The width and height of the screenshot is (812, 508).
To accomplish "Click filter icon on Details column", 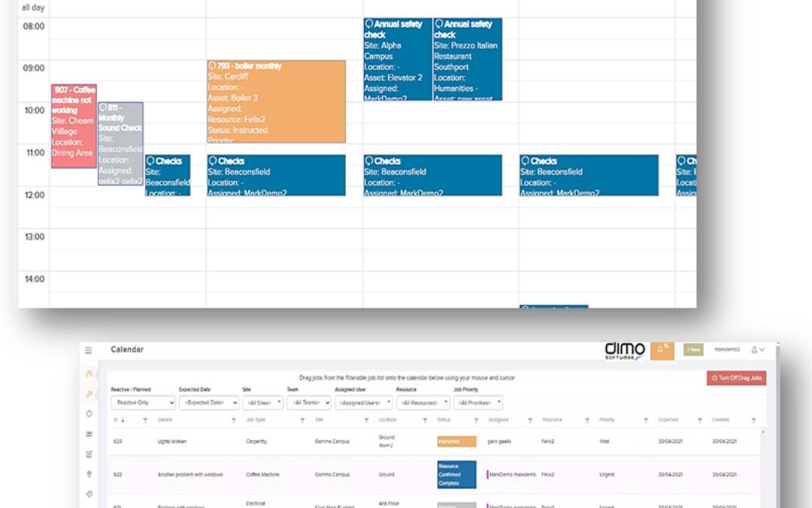I will [x=234, y=420].
